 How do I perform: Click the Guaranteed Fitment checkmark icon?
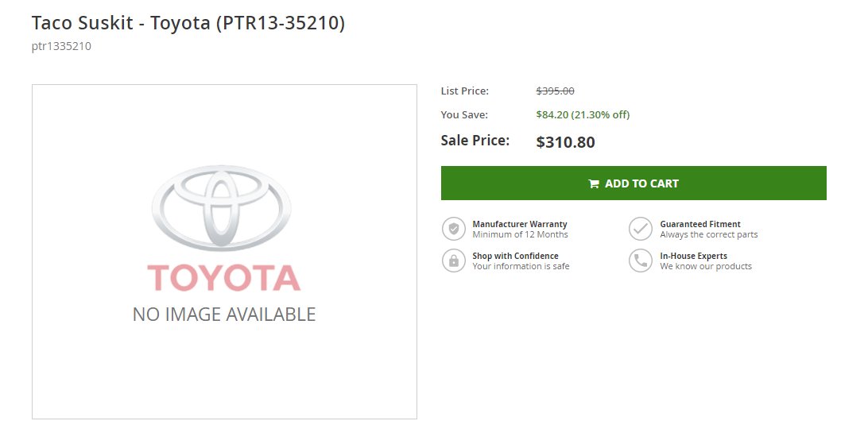coord(641,229)
